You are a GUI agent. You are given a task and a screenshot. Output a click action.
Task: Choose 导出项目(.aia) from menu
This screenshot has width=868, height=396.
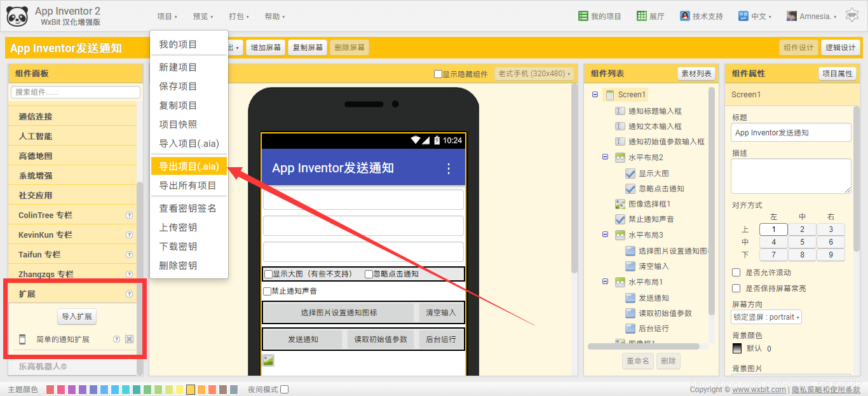(189, 167)
